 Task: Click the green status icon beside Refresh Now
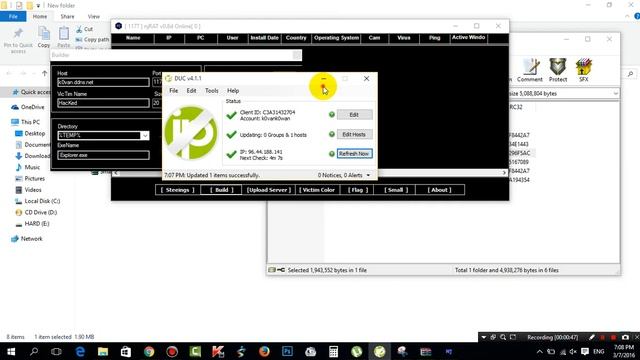(332, 154)
